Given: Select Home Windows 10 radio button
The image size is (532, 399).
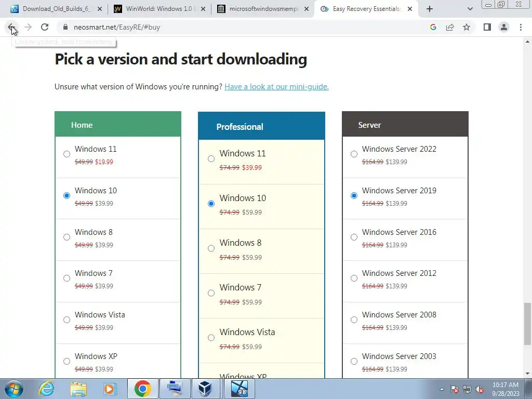Looking at the screenshot, I should tap(67, 195).
